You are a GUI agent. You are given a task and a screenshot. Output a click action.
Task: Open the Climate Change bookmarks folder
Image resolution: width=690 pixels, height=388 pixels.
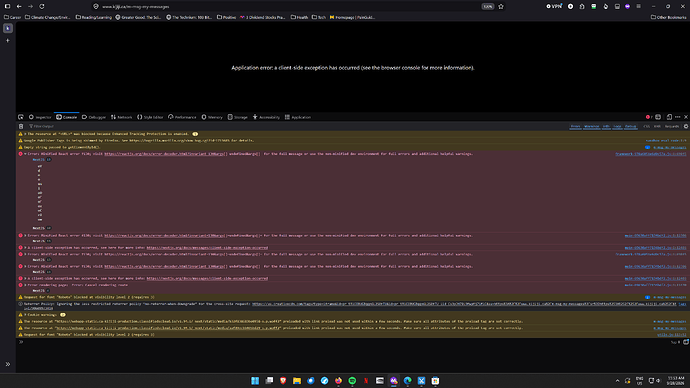tap(48, 17)
